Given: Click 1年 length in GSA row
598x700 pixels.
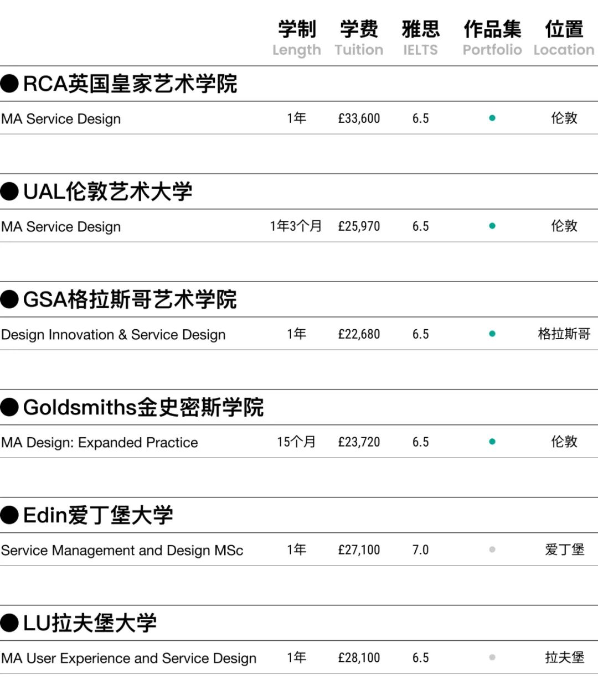Looking at the screenshot, I should click(296, 334).
